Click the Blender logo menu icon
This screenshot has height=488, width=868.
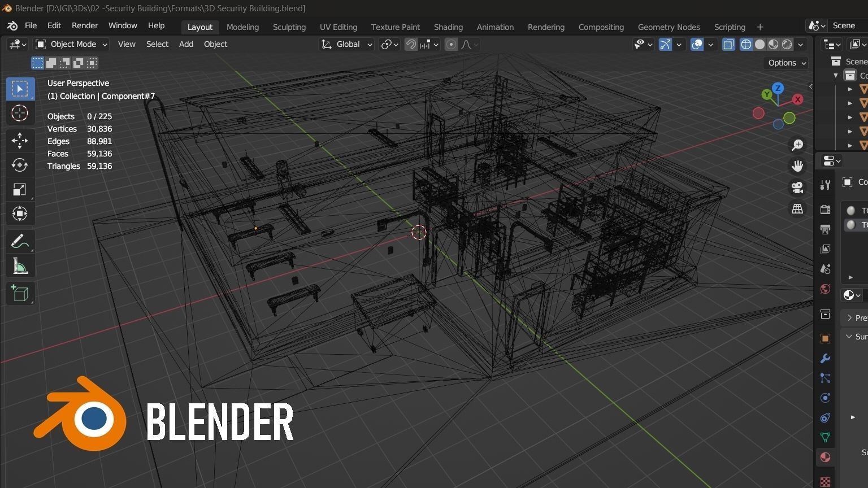pyautogui.click(x=12, y=26)
